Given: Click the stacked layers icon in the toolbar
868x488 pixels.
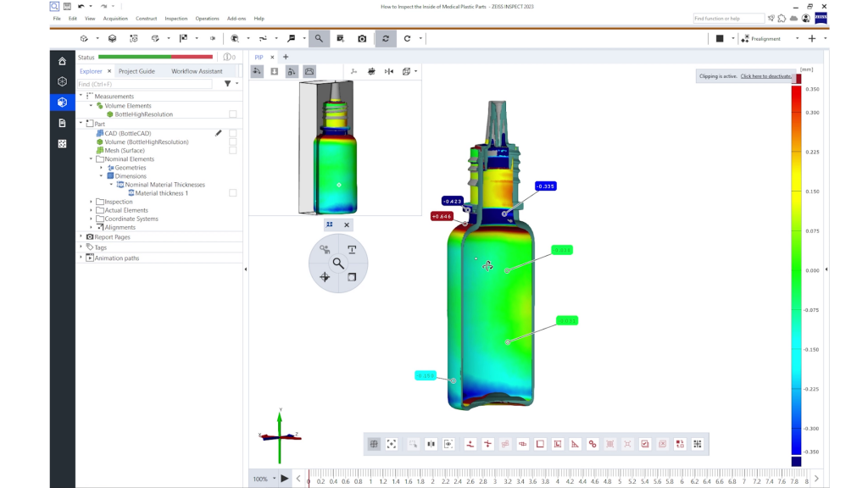Looking at the screenshot, I should pyautogui.click(x=113, y=39).
